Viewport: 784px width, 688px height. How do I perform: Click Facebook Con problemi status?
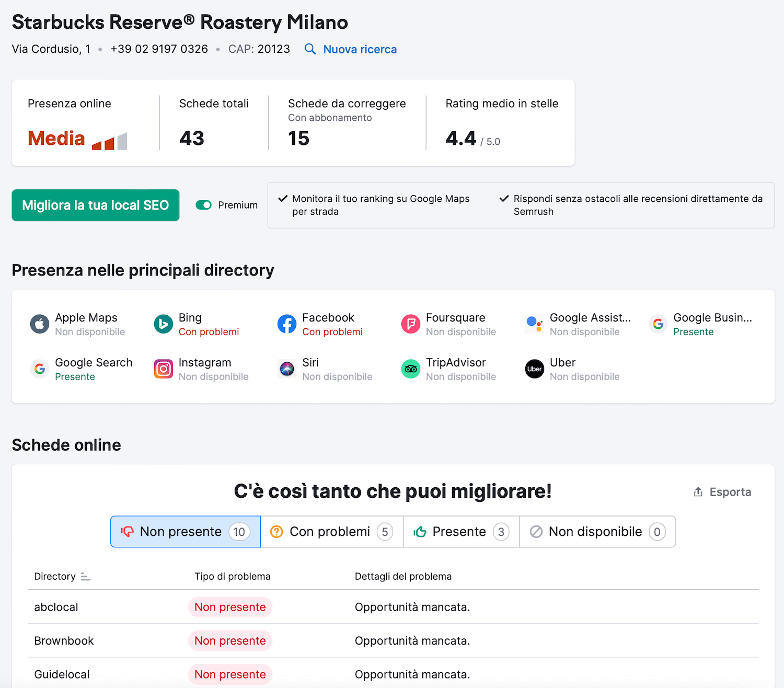(x=332, y=332)
